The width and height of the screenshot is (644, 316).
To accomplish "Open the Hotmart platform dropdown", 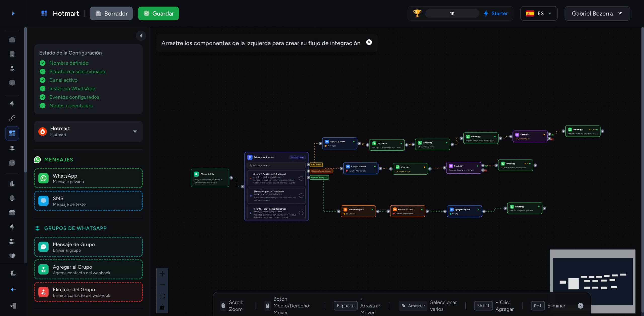I will coord(88,132).
